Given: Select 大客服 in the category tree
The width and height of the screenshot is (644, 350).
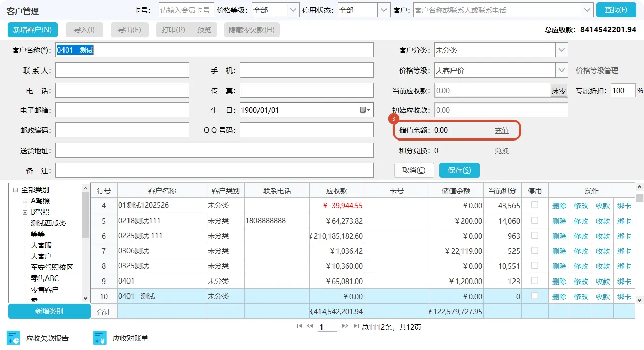Looking at the screenshot, I should pos(41,245).
